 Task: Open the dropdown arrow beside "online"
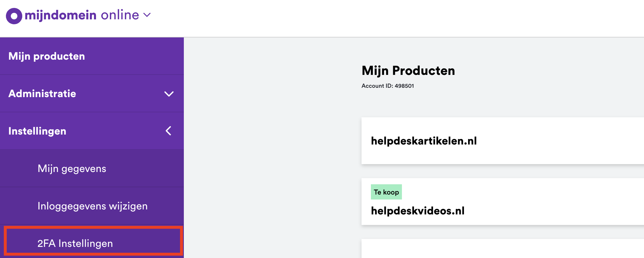point(147,15)
